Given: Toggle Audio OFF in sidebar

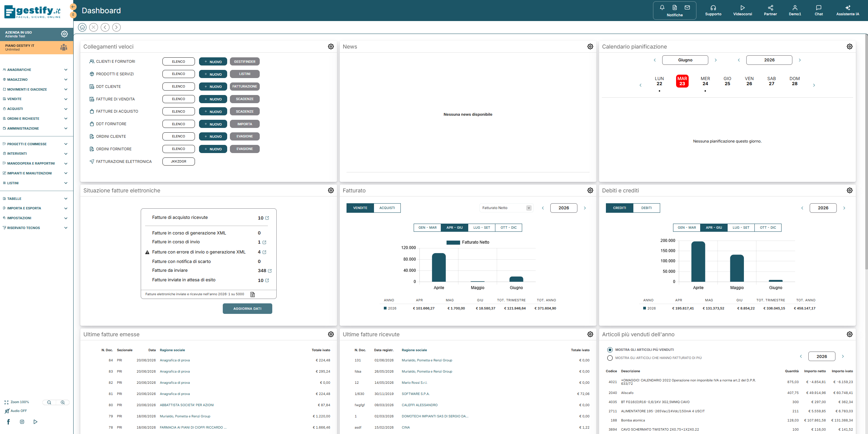Looking at the screenshot, I should click(x=16, y=411).
